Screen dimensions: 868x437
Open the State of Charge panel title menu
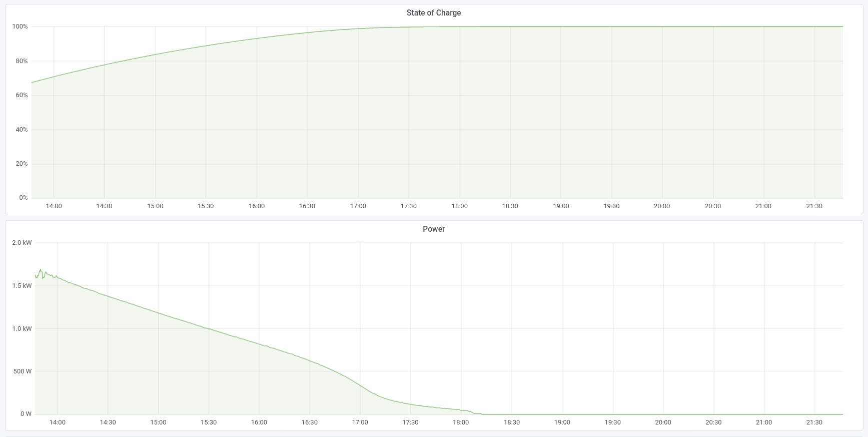[x=433, y=13]
